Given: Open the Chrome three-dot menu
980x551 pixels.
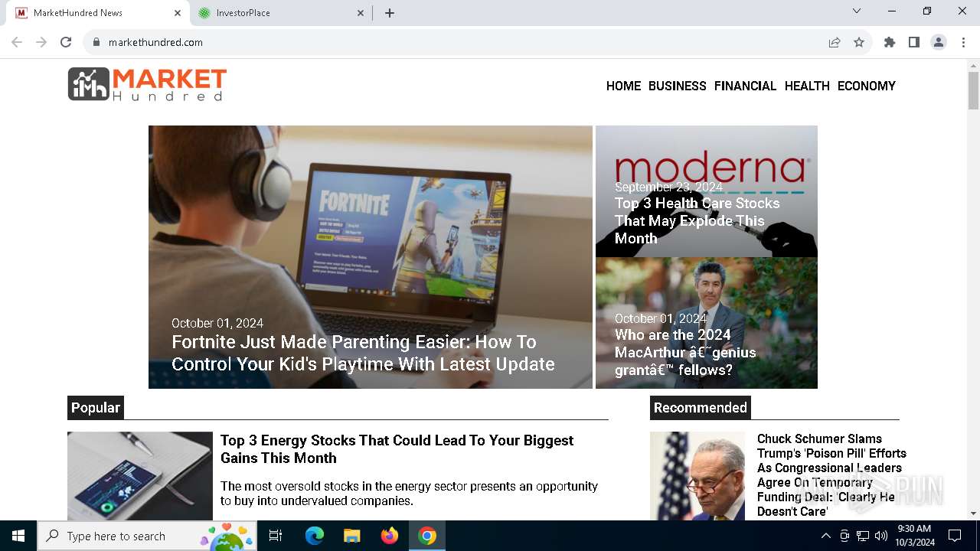Looking at the screenshot, I should point(963,42).
